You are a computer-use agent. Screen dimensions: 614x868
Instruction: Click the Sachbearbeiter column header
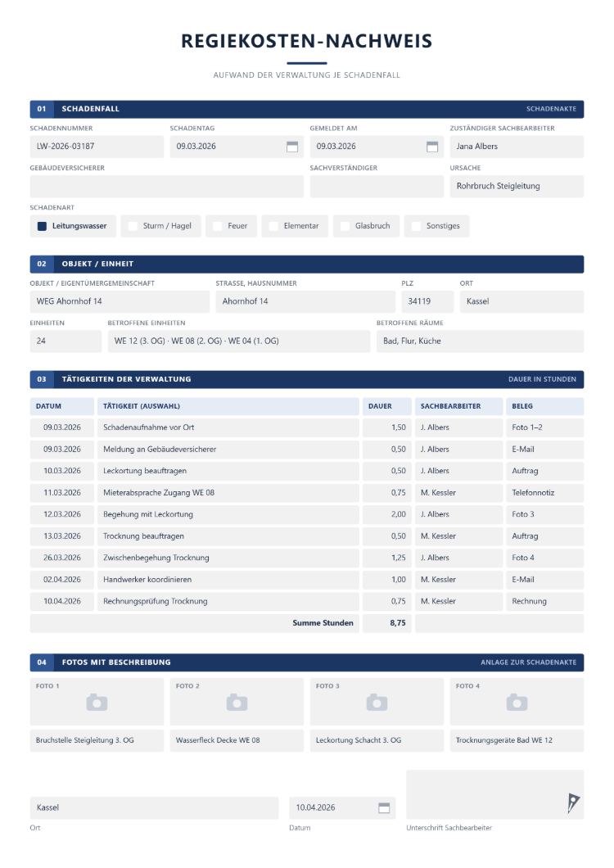pyautogui.click(x=459, y=406)
